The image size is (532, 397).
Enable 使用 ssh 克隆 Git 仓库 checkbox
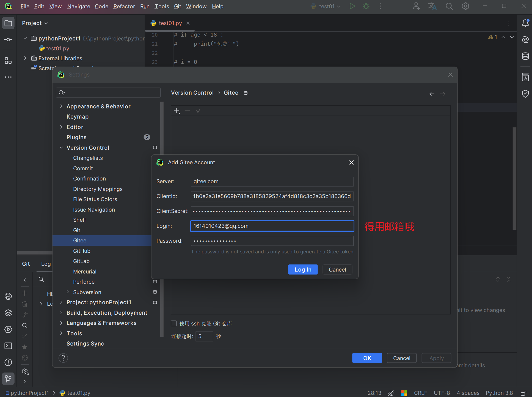174,324
